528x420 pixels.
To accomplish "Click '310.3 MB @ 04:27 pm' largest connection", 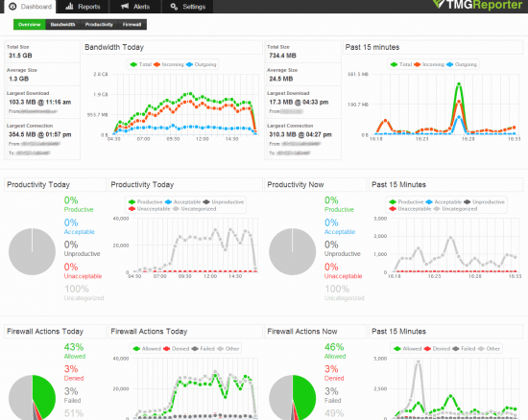I will pos(300,134).
